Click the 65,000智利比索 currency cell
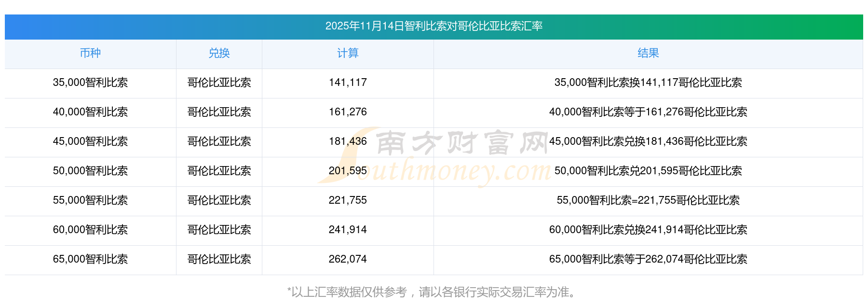 pos(90,259)
